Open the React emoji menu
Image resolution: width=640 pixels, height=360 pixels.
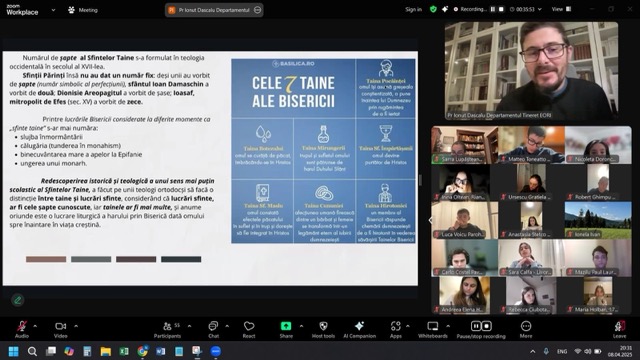point(249,329)
